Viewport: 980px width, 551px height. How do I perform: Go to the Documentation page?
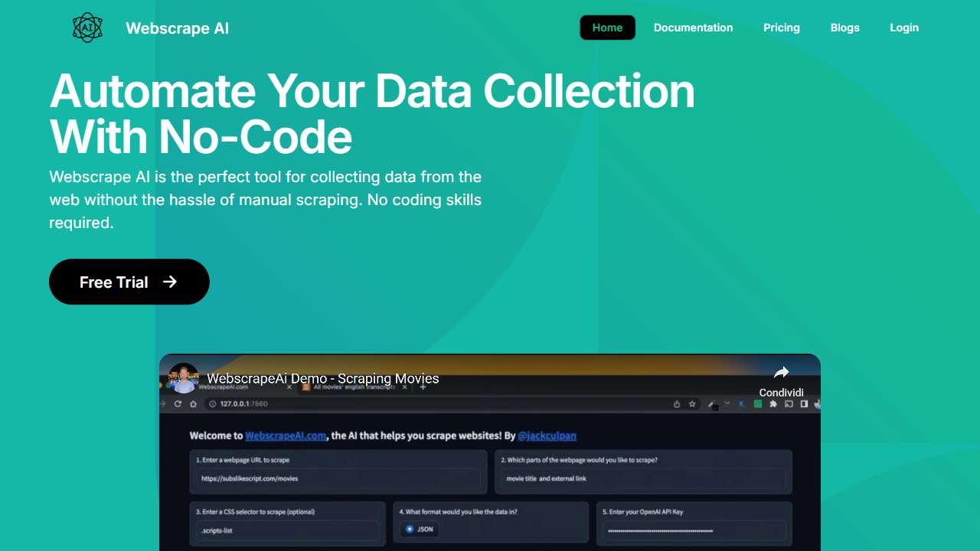point(693,28)
